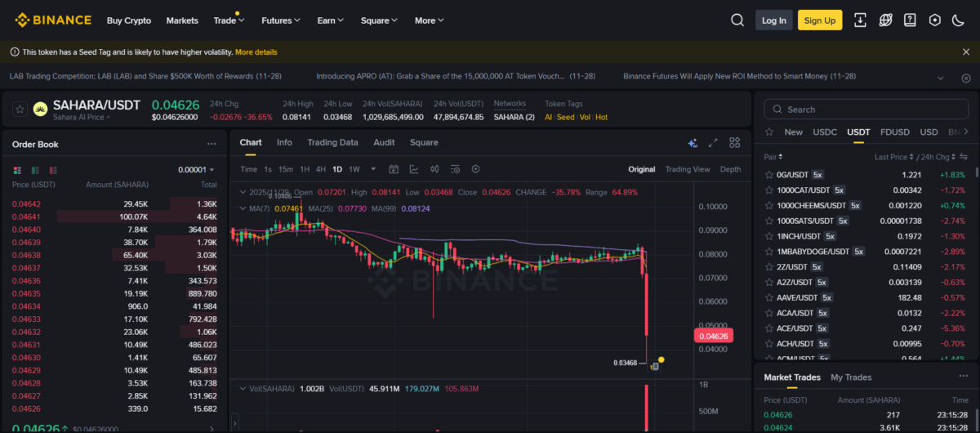Switch to the Trading Data tab
This screenshot has width=980, height=433.
coord(332,142)
